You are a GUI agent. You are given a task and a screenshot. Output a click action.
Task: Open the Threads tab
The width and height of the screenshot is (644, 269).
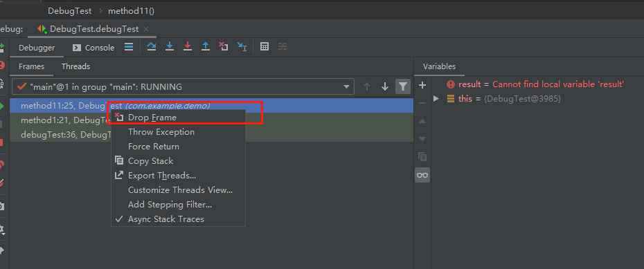[75, 66]
